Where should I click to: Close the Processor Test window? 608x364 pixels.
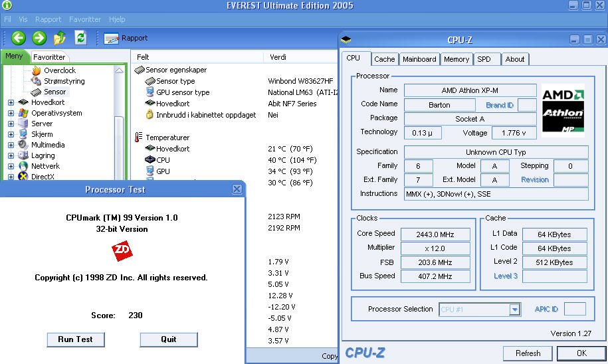(237, 189)
